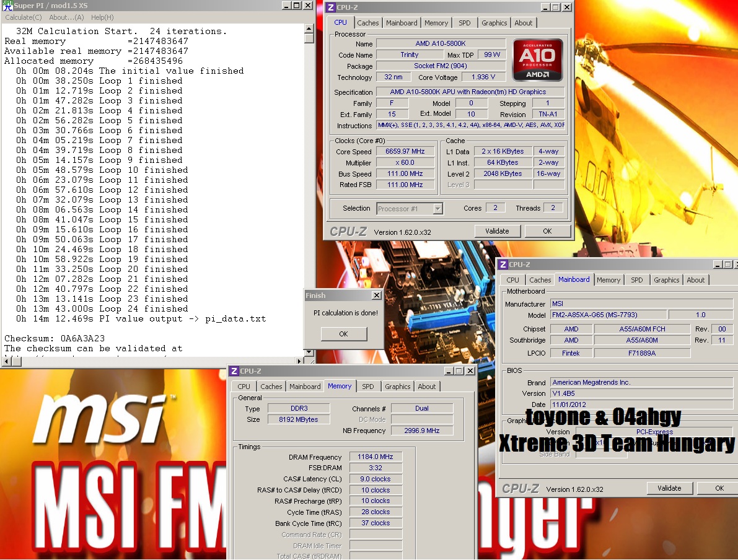Click the Super PI horizontal scrollbar right arrow
The image size is (738, 560).
click(299, 361)
